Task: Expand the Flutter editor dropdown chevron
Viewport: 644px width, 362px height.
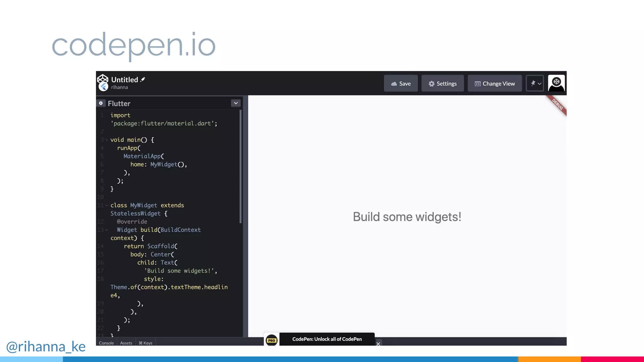Action: click(236, 103)
